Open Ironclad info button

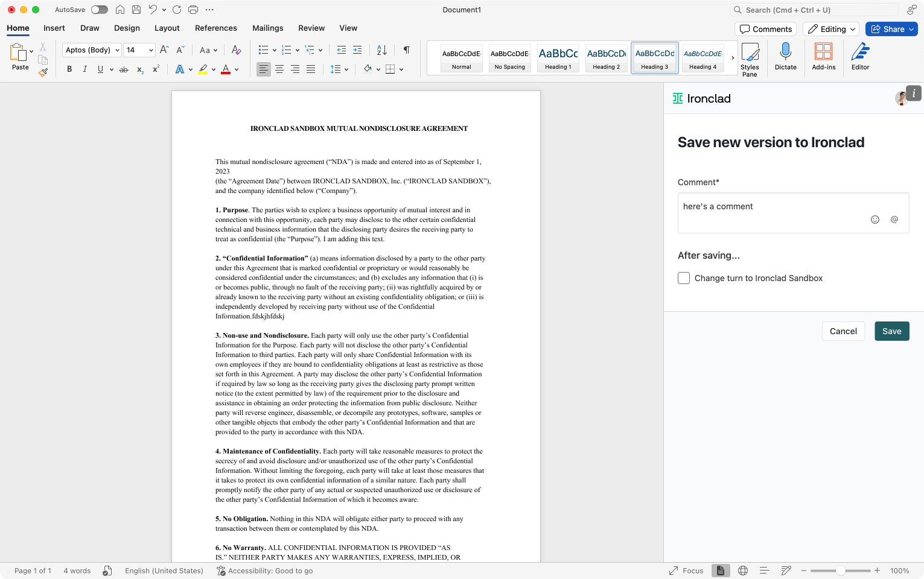point(914,93)
